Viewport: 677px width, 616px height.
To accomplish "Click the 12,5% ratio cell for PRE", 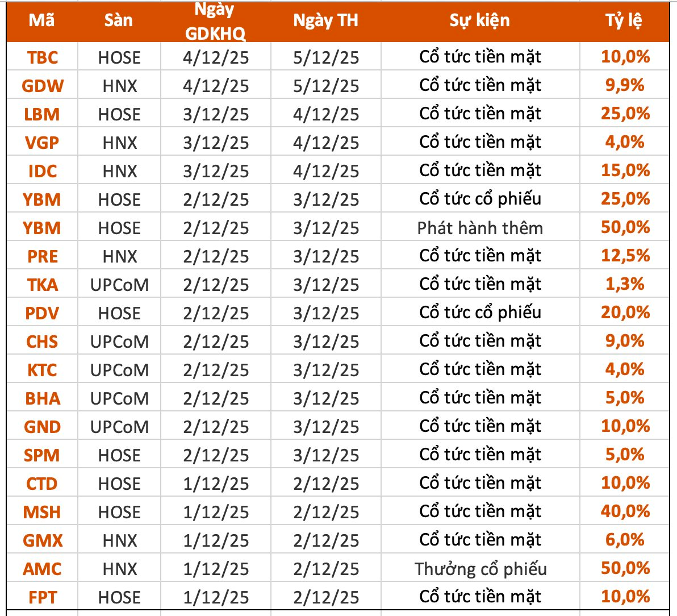I will [x=625, y=256].
